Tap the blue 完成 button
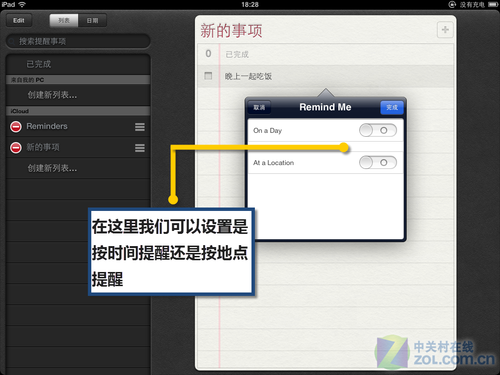 (392, 107)
